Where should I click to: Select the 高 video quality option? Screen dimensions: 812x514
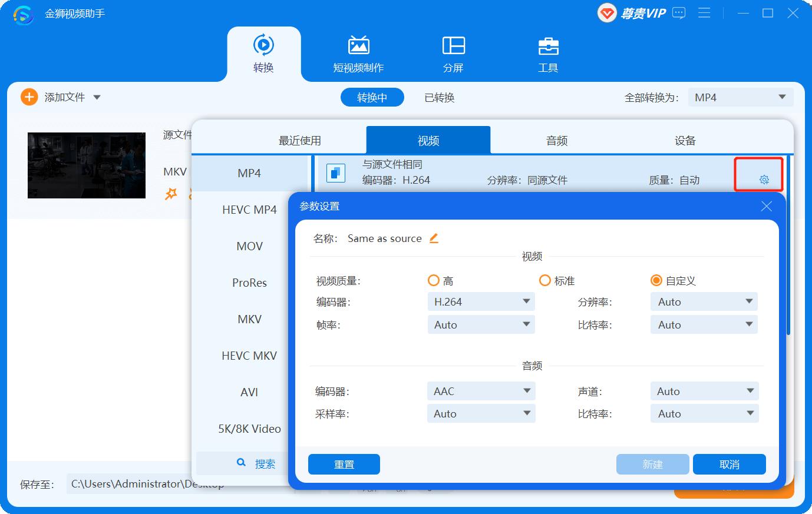click(x=434, y=281)
